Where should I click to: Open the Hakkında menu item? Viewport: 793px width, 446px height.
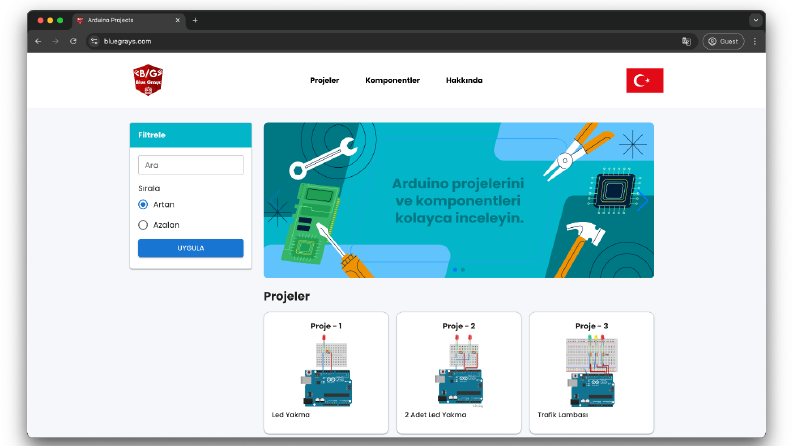(x=464, y=80)
